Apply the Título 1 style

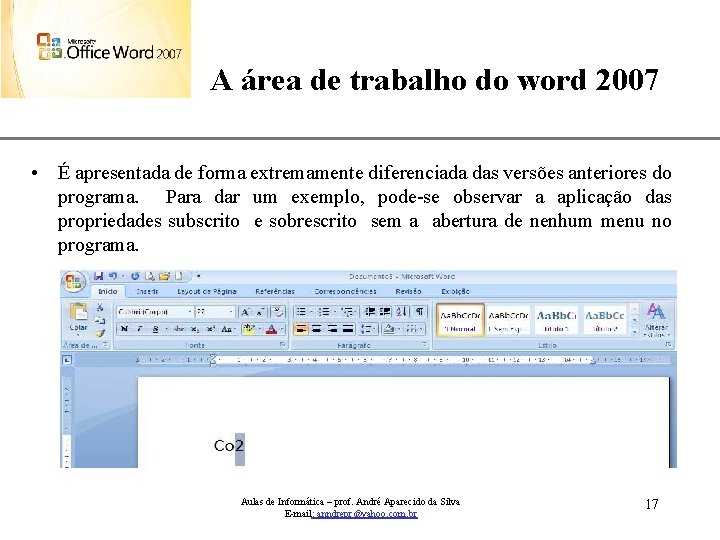click(557, 320)
